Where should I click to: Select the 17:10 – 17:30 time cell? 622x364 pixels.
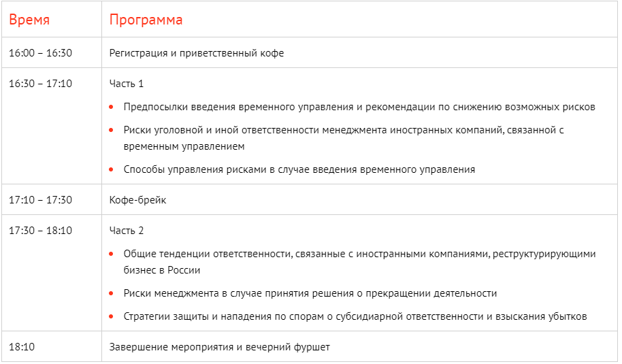[x=40, y=200]
